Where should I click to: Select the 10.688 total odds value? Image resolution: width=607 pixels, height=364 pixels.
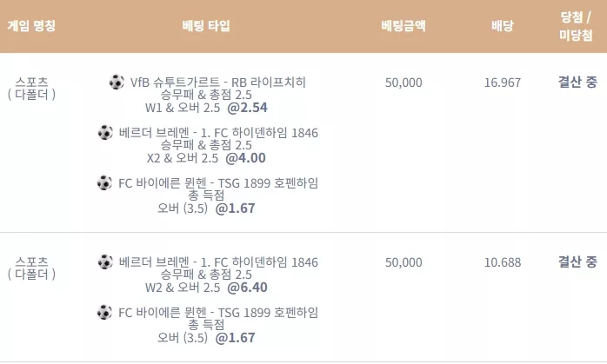[x=503, y=262]
